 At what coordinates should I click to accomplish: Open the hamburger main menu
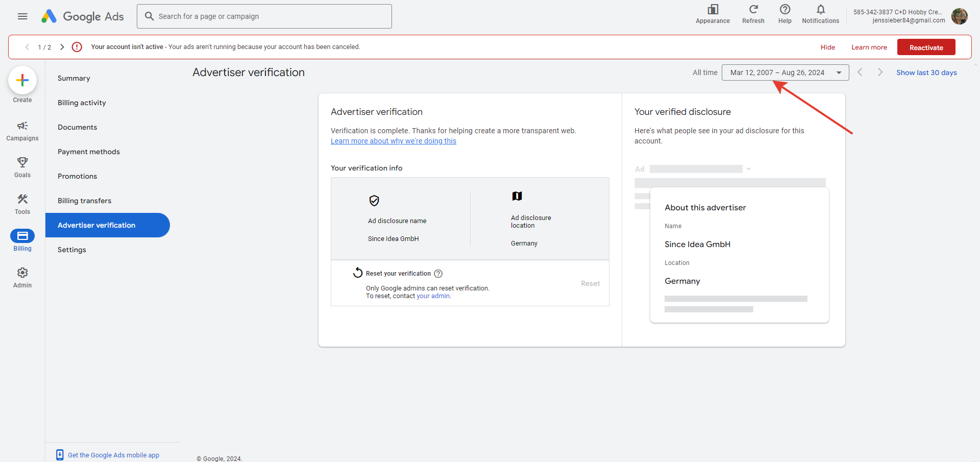(22, 16)
